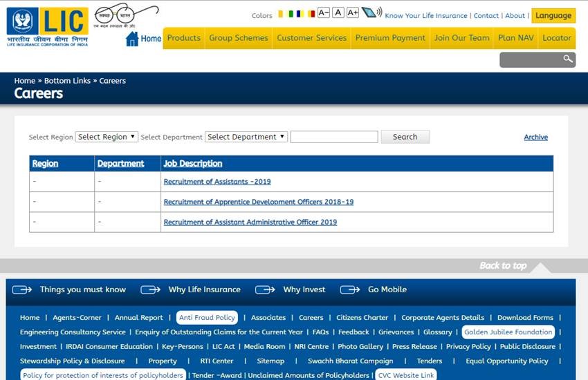Open the Select Region dropdown

[107, 137]
